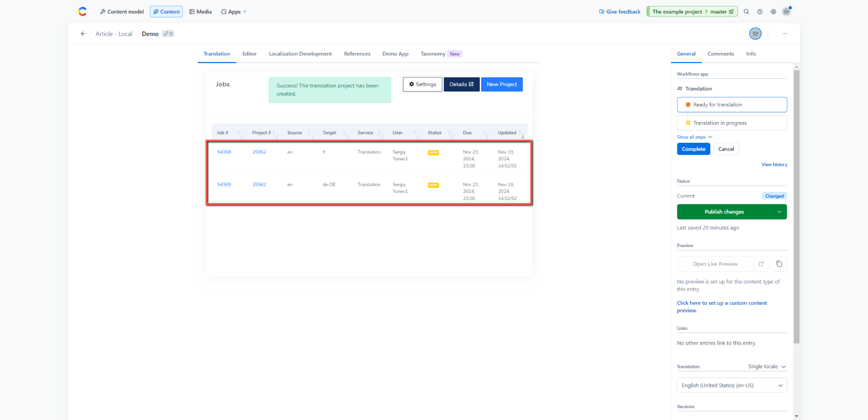Viewport: 868px width, 420px height.
Task: Click the Details button
Action: click(462, 84)
